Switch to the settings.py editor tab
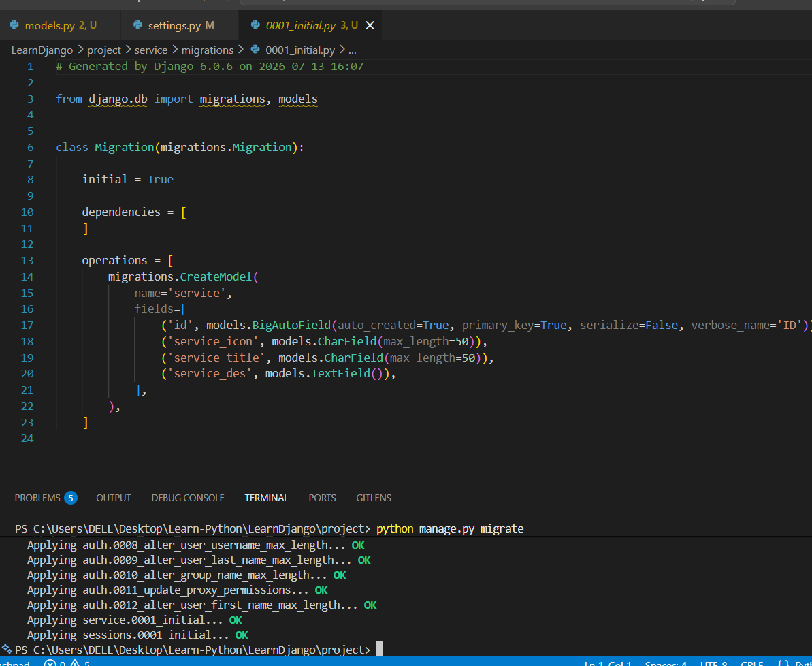The image size is (812, 666). point(180,25)
